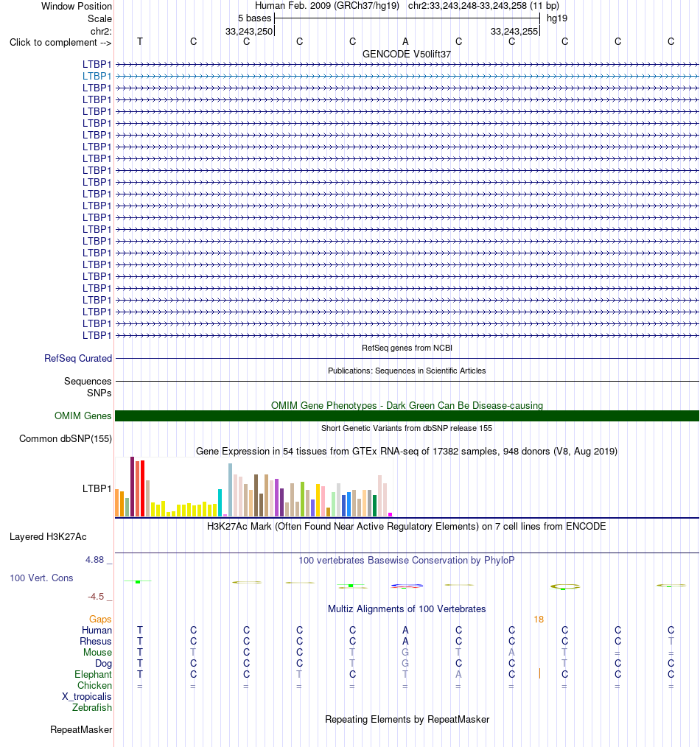
Task: Click the cyan bar in GTEx chart
Action: click(x=220, y=502)
